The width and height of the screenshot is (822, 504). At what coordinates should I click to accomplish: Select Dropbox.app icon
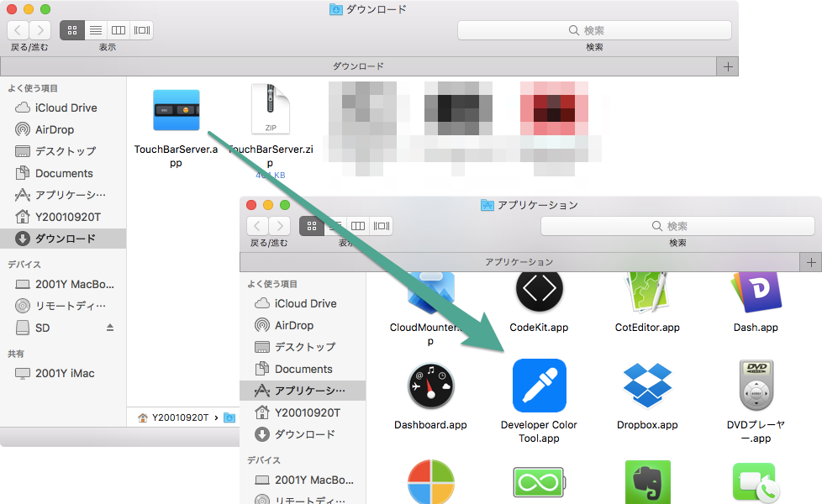click(x=647, y=386)
